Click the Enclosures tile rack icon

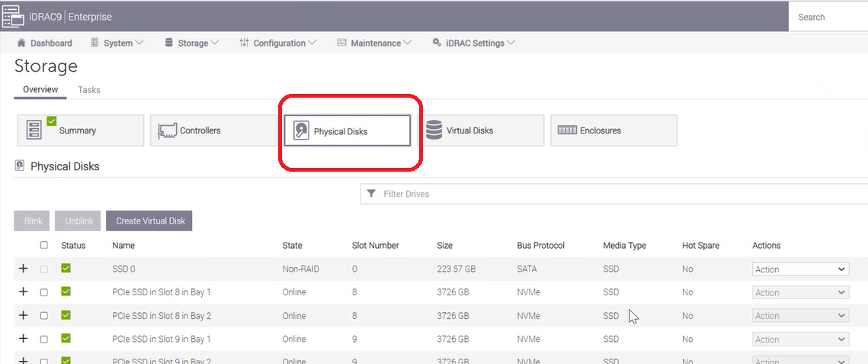point(567,130)
